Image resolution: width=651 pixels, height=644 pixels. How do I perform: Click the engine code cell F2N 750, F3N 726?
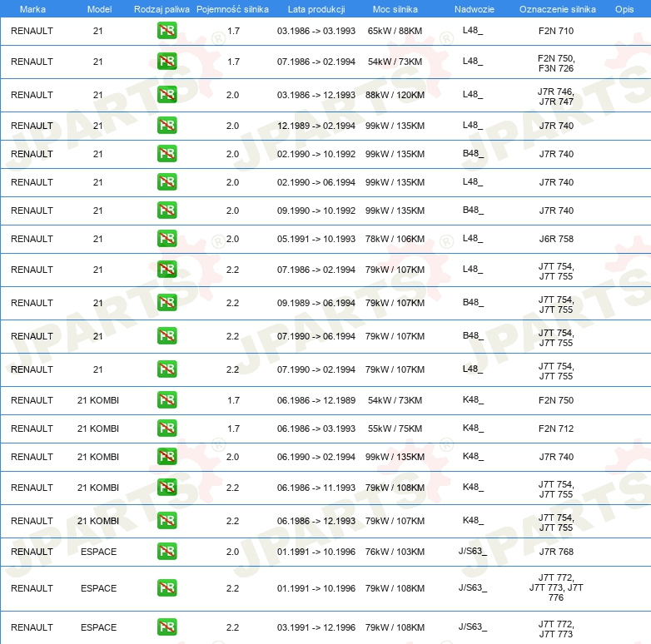556,63
